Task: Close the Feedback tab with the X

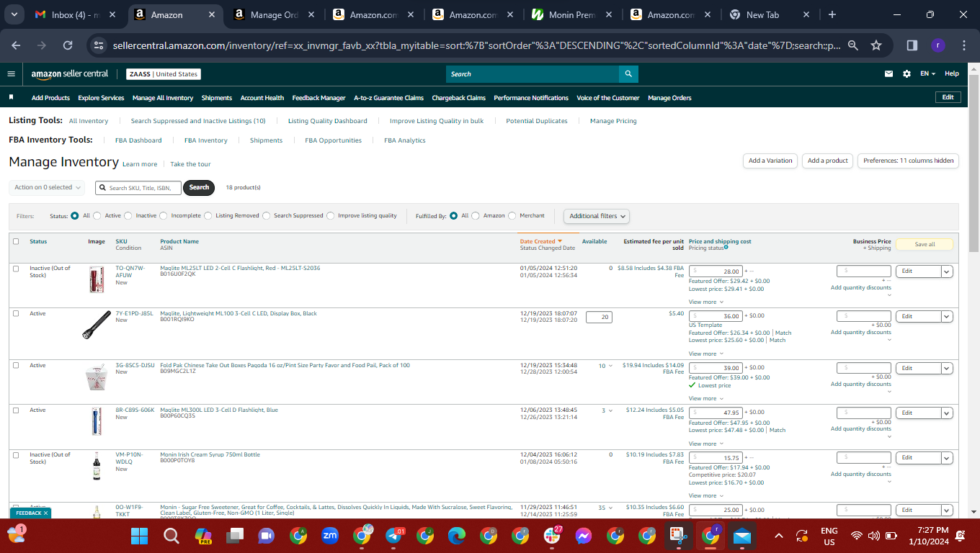Action: [x=45, y=513]
